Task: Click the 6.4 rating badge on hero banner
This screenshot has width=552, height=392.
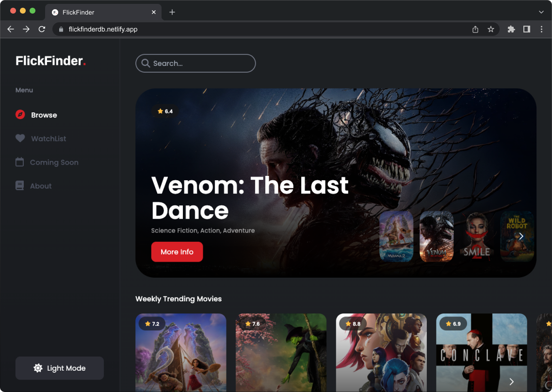Action: coord(165,111)
